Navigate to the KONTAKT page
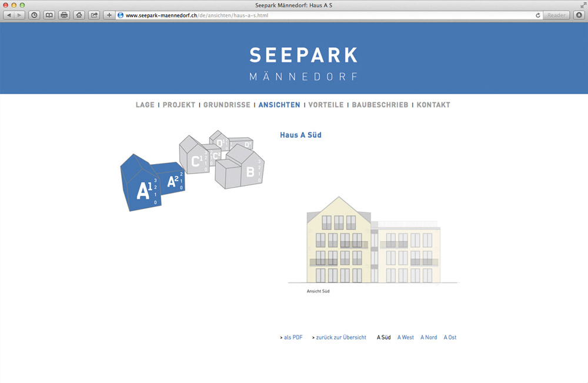The width and height of the screenshot is (588, 383). point(433,105)
